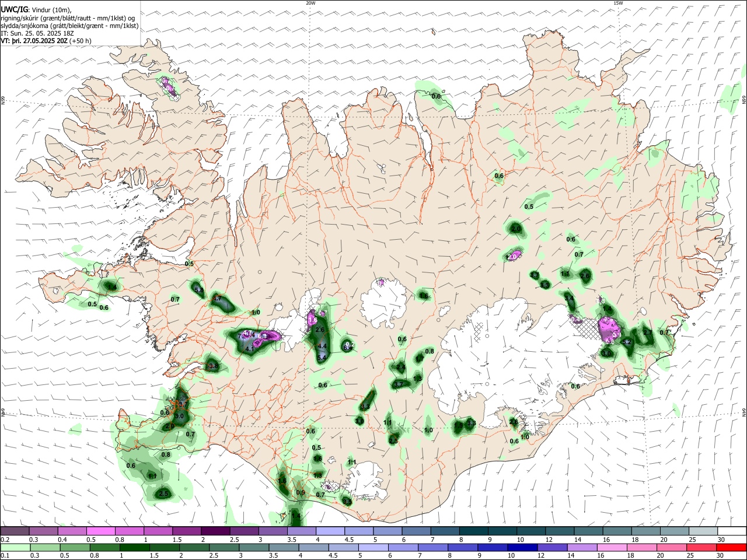Click the valid time 'VT: þri. 27.05.2025 20Z (+50 h)'
Image resolution: width=747 pixels, height=560 pixels.
coord(46,41)
